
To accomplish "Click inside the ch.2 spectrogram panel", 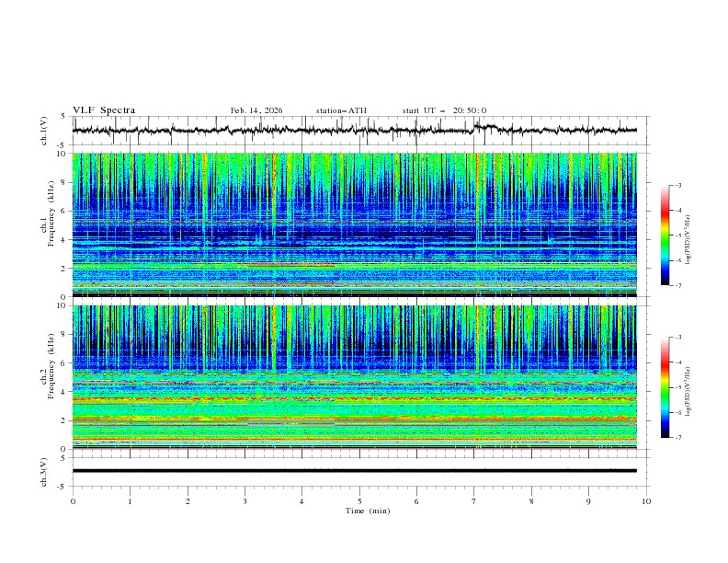I will [x=354, y=377].
